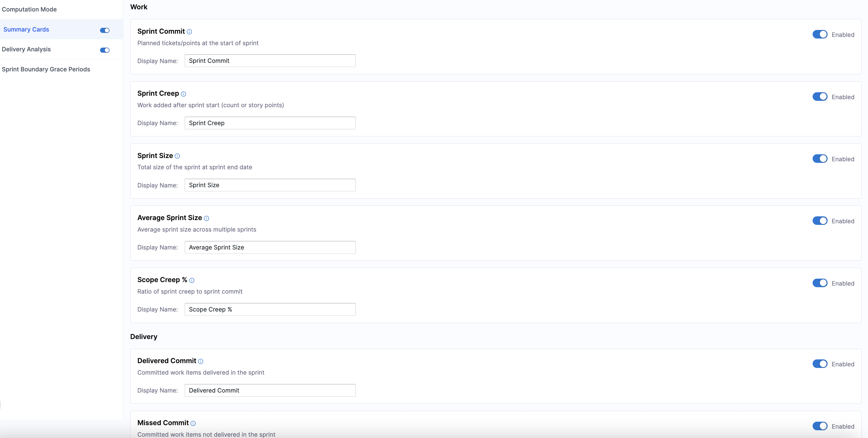Switch off the Delivered Commit toggle
Viewport: 868px width, 438px height.
(820, 364)
